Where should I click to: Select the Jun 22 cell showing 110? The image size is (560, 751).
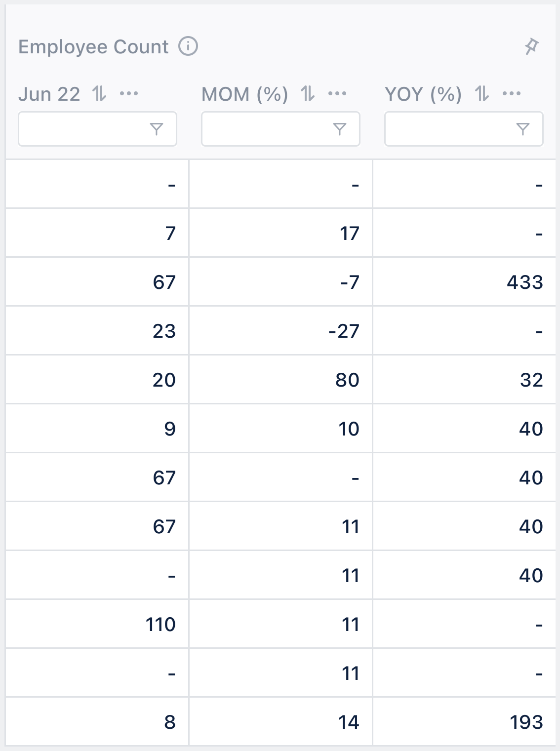pyautogui.click(x=97, y=624)
